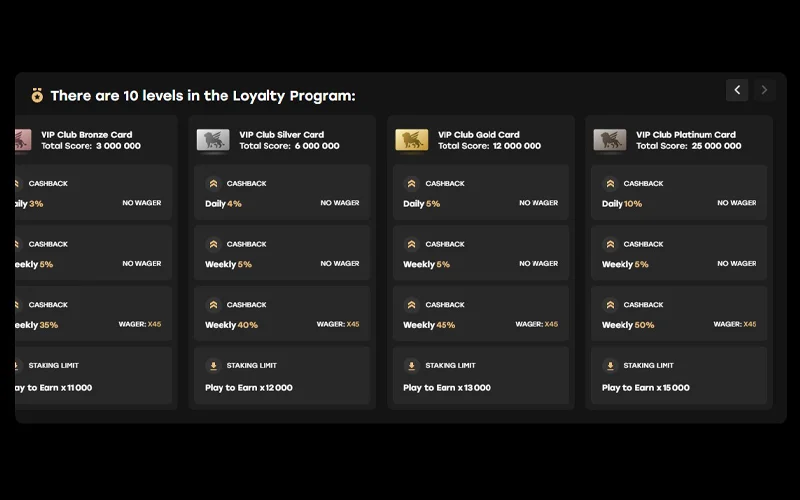Click the 'Weekly 40%' value
Image resolution: width=800 pixels, height=500 pixels.
coord(231,325)
